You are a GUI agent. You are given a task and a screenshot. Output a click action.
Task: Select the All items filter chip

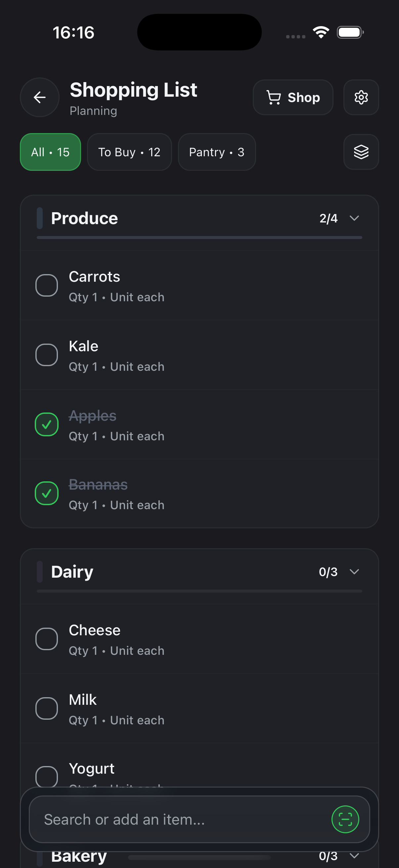tap(50, 152)
